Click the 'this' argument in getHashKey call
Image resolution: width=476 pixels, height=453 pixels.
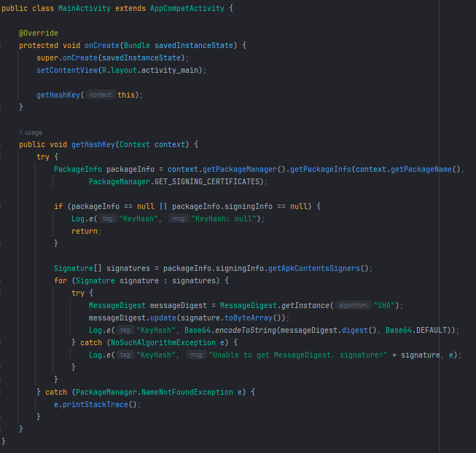126,95
